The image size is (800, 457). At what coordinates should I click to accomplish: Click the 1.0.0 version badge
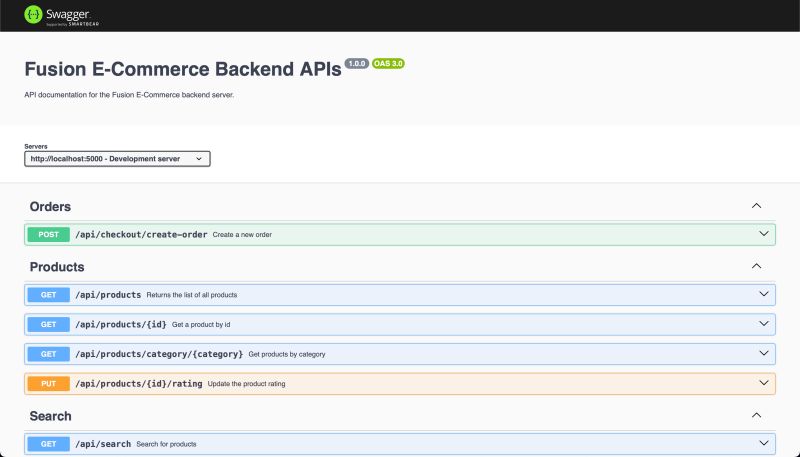point(357,64)
